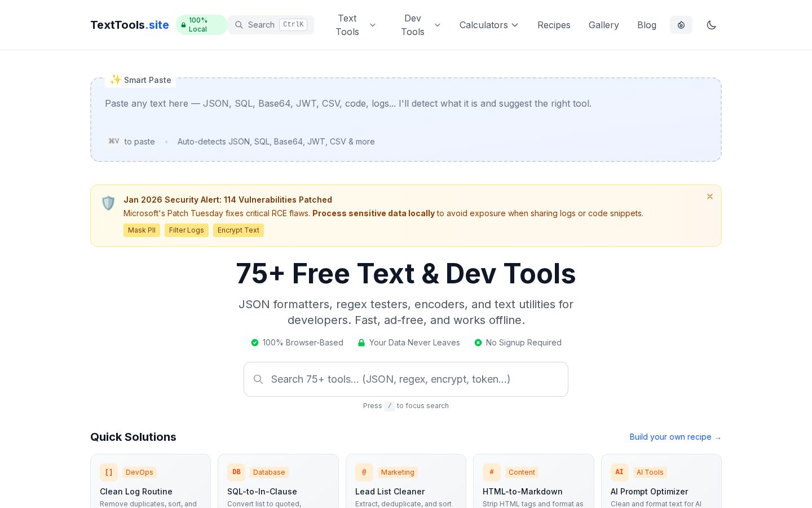This screenshot has height=508, width=812.
Task: Click the Marketing @ icon
Action: [364, 472]
